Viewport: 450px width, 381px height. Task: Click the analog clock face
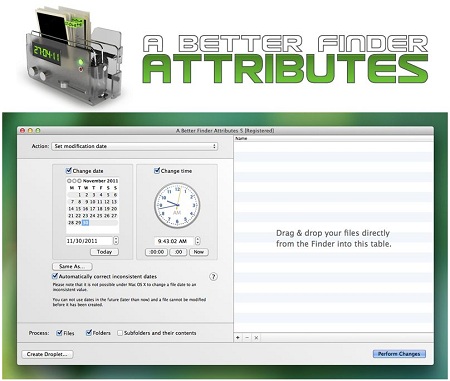pos(177,205)
